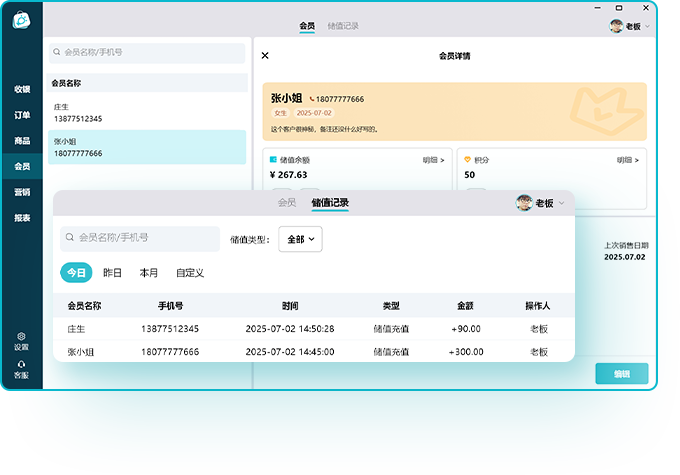
Task: Click magnifier icon in 储值记录 search
Action: tap(69, 237)
